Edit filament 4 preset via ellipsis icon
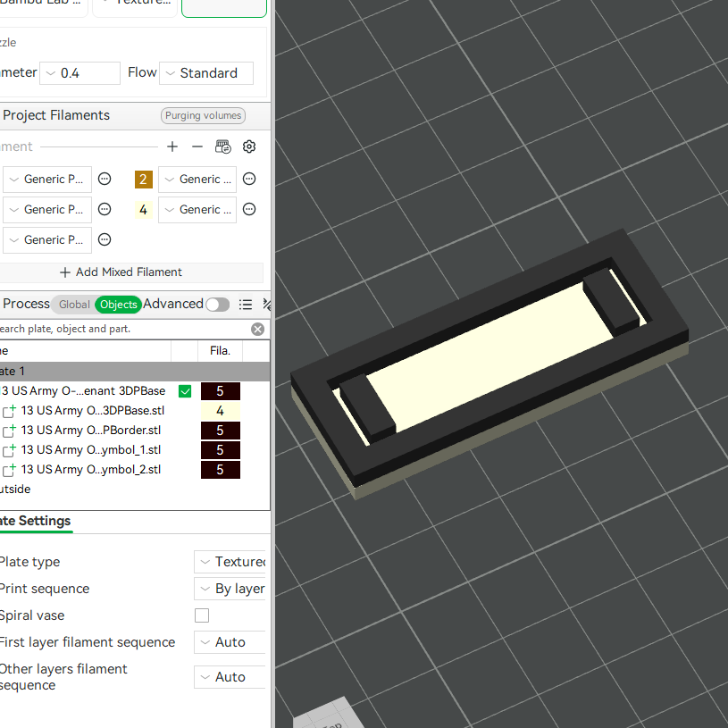 [249, 209]
